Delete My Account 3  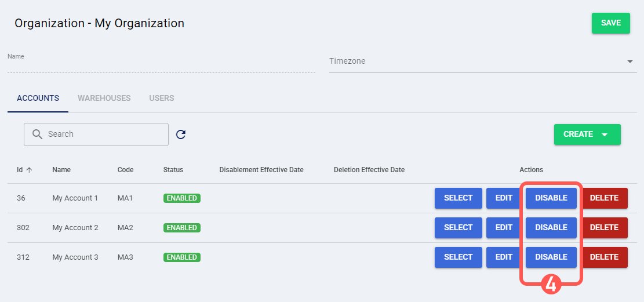(604, 257)
